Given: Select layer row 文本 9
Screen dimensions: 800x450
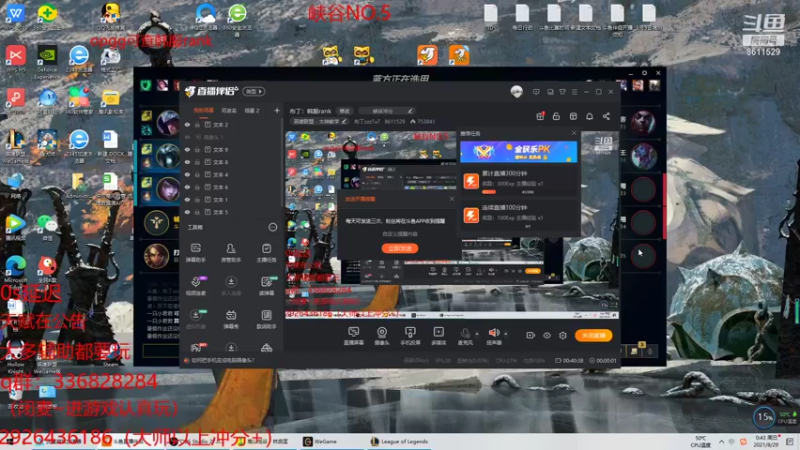Looking at the screenshot, I should pos(233,149).
